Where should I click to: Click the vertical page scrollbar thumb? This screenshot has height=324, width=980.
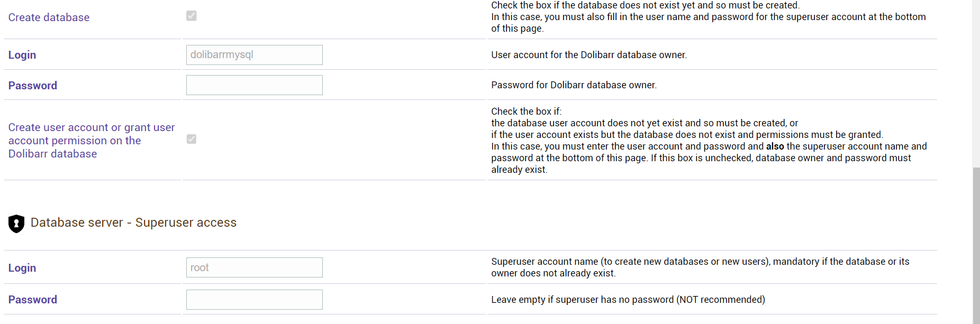[x=976, y=246]
